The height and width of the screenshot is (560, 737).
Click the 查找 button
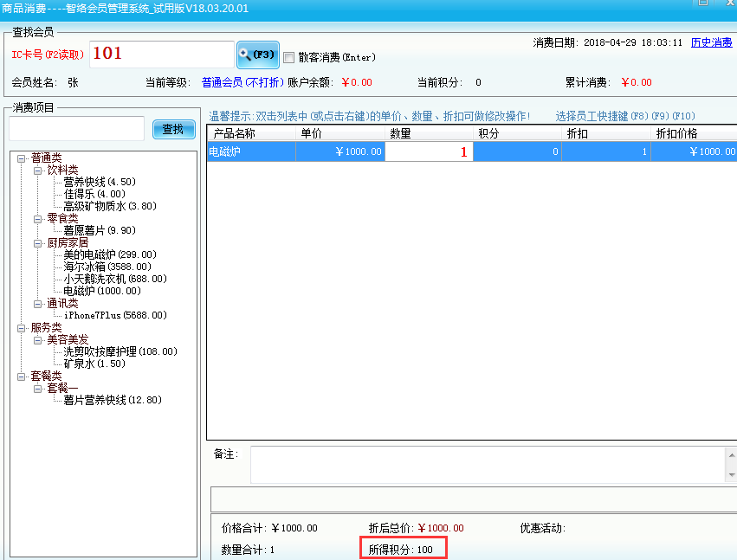pyautogui.click(x=173, y=129)
